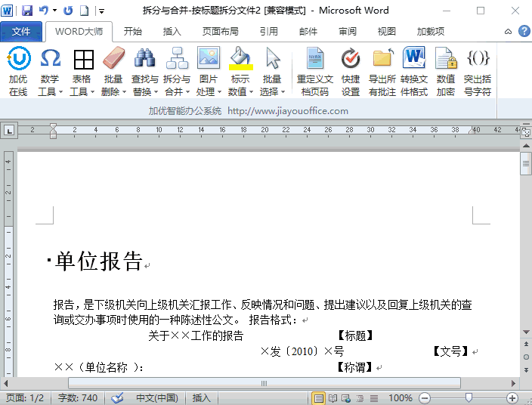Screen dimensions: 532x405
Task: Click 导出所有批注 folder icon
Action: [x=382, y=57]
